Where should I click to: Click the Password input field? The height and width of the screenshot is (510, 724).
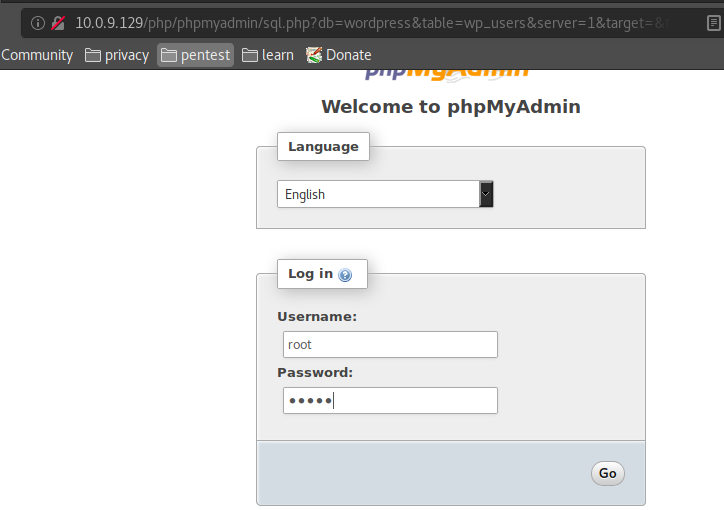390,400
